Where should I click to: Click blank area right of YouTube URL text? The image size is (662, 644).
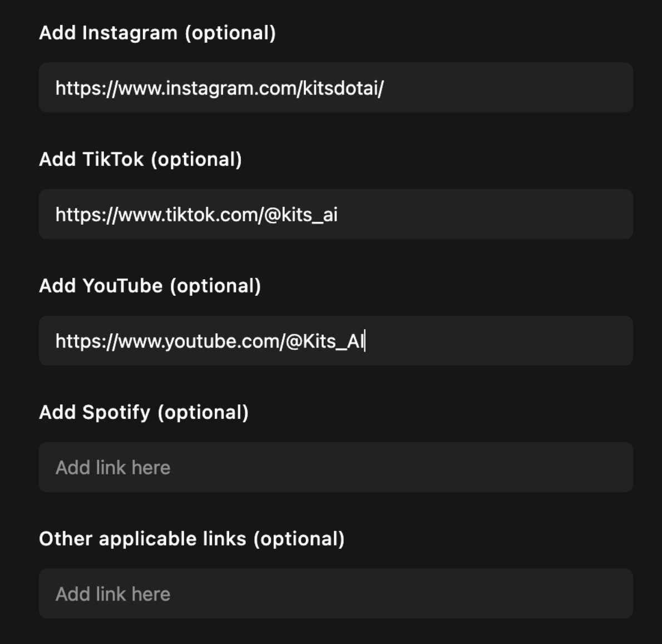point(498,340)
